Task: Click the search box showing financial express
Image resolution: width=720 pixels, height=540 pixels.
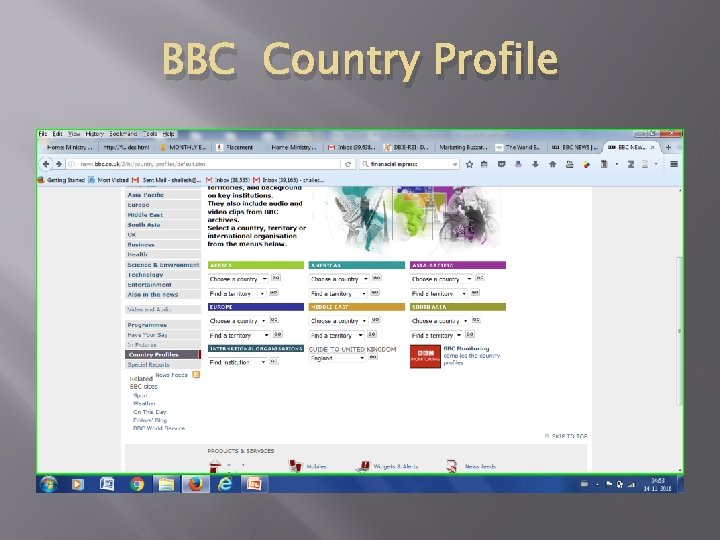Action: pos(409,164)
